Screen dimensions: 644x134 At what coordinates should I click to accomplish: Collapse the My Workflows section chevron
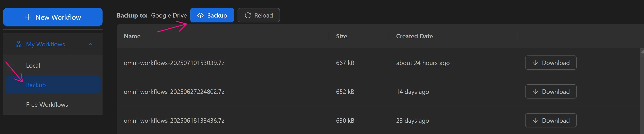[x=90, y=44]
